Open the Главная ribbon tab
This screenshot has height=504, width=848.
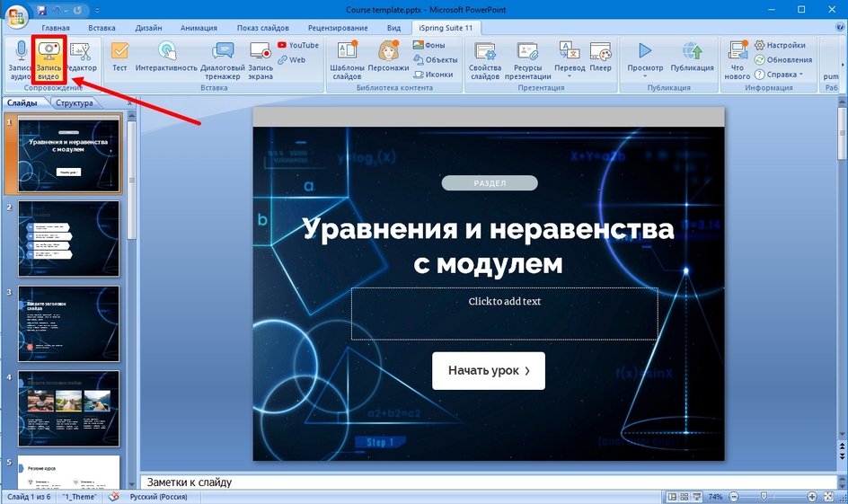(56, 28)
